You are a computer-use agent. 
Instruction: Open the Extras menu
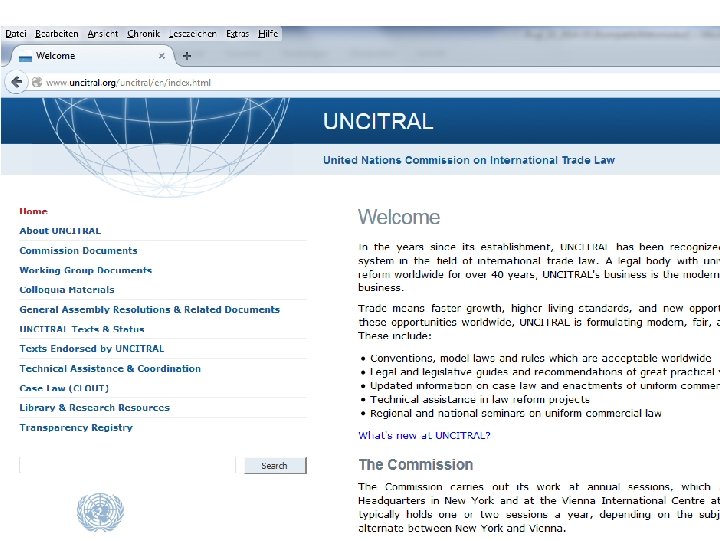(x=237, y=34)
